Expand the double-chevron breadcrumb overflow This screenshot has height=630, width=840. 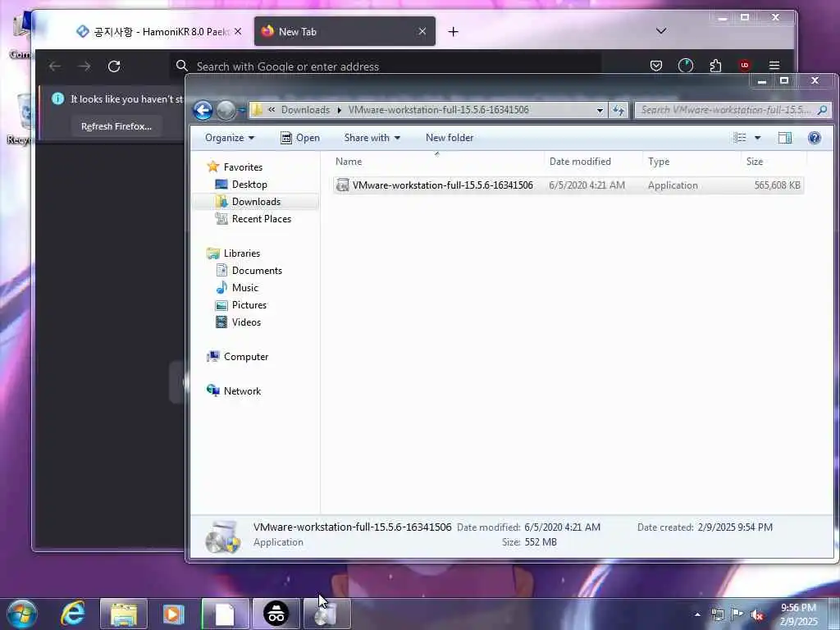coord(272,110)
